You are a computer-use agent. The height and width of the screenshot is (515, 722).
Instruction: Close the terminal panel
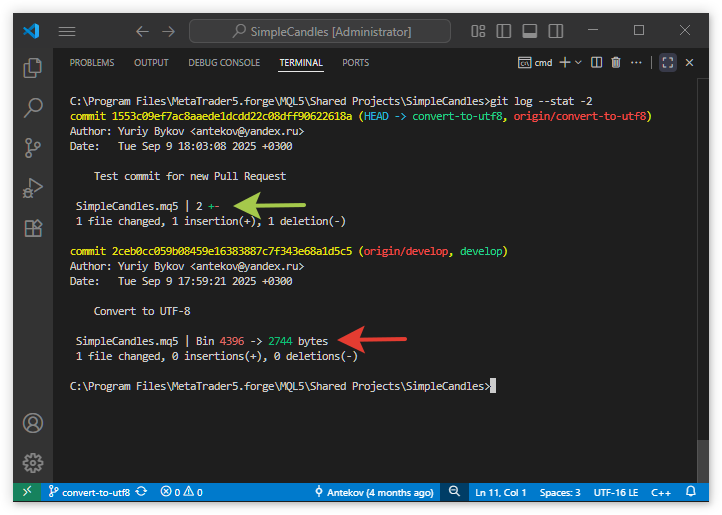pos(689,63)
